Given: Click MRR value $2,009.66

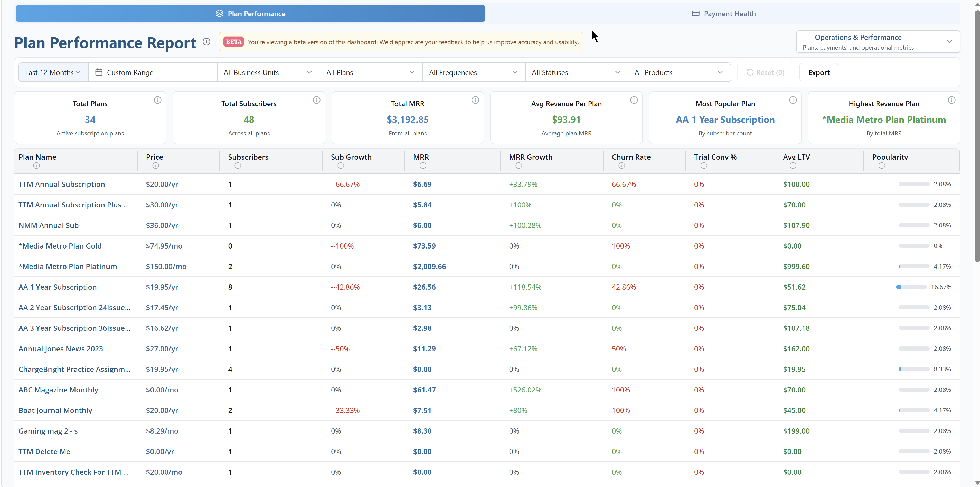Looking at the screenshot, I should click(429, 267).
